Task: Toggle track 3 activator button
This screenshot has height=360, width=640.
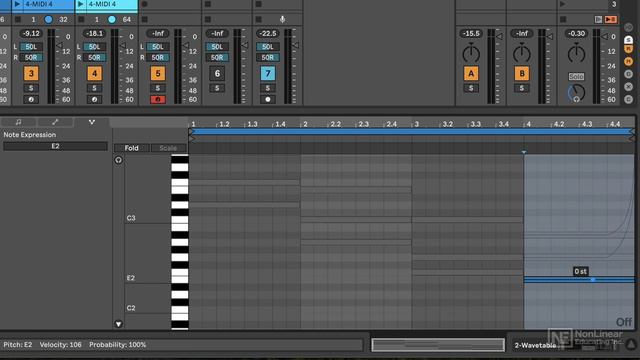Action: click(31, 73)
